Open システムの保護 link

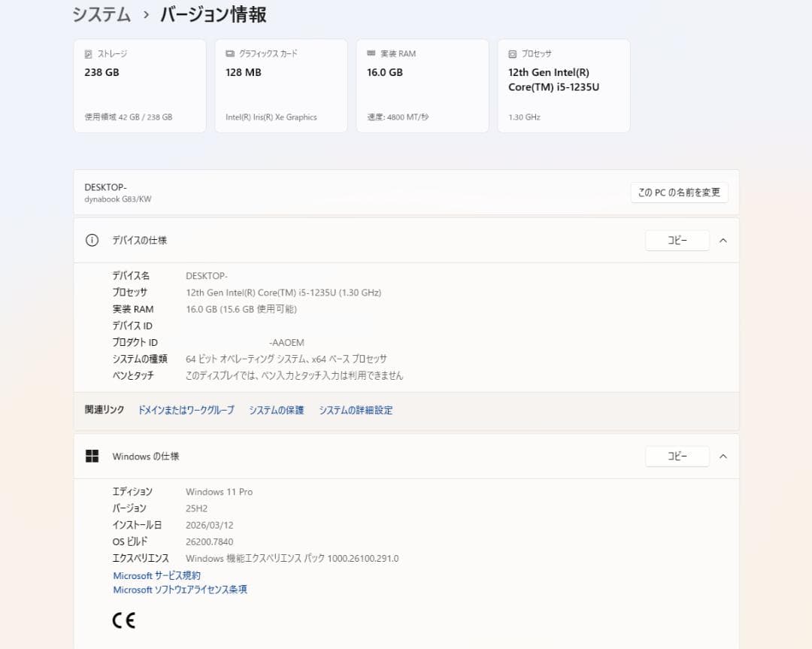(x=276, y=410)
